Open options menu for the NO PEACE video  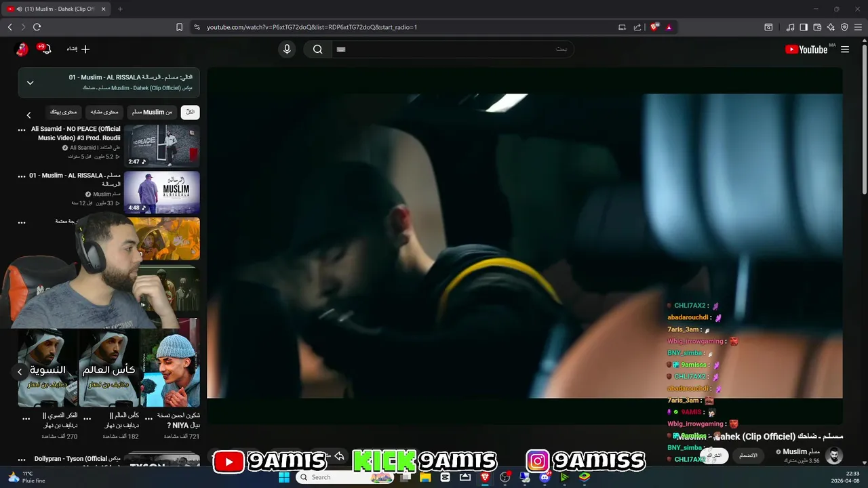coord(22,129)
